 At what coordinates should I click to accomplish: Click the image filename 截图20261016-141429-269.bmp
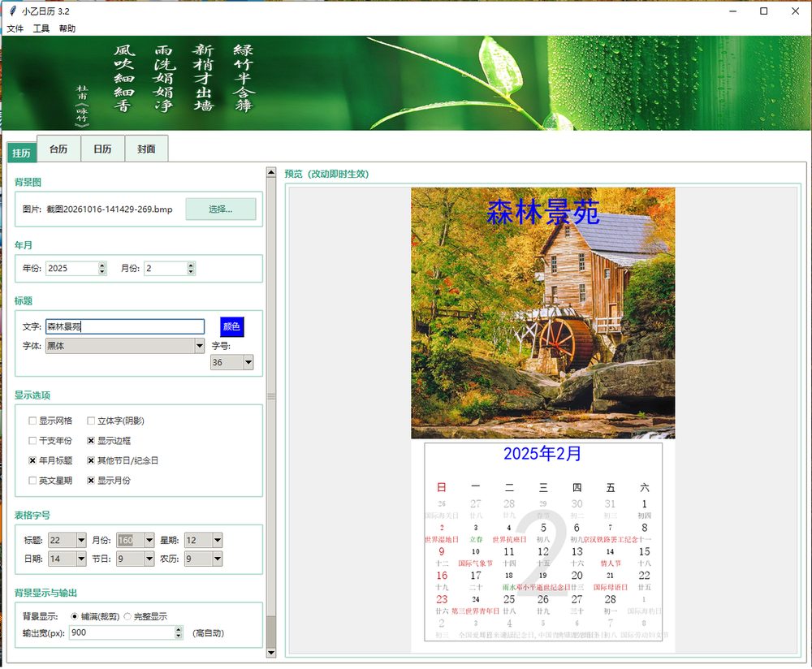110,209
